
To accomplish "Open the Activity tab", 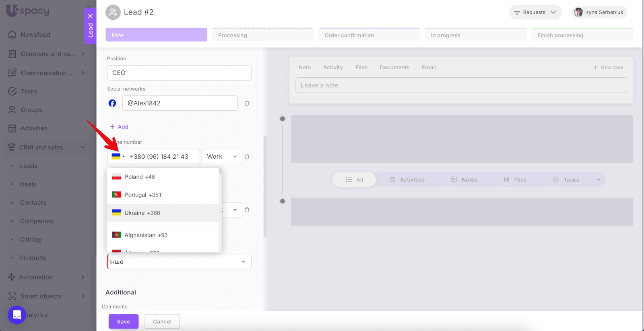I will (x=333, y=67).
